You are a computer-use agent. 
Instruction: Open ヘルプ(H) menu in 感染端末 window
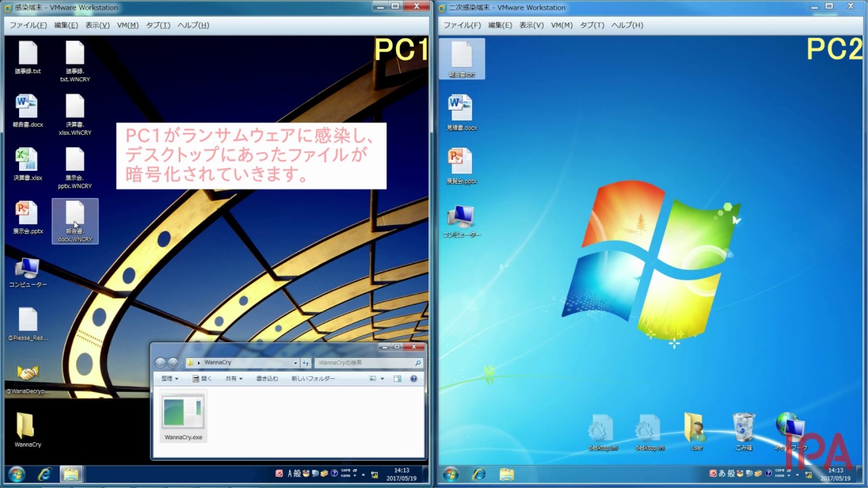(193, 25)
